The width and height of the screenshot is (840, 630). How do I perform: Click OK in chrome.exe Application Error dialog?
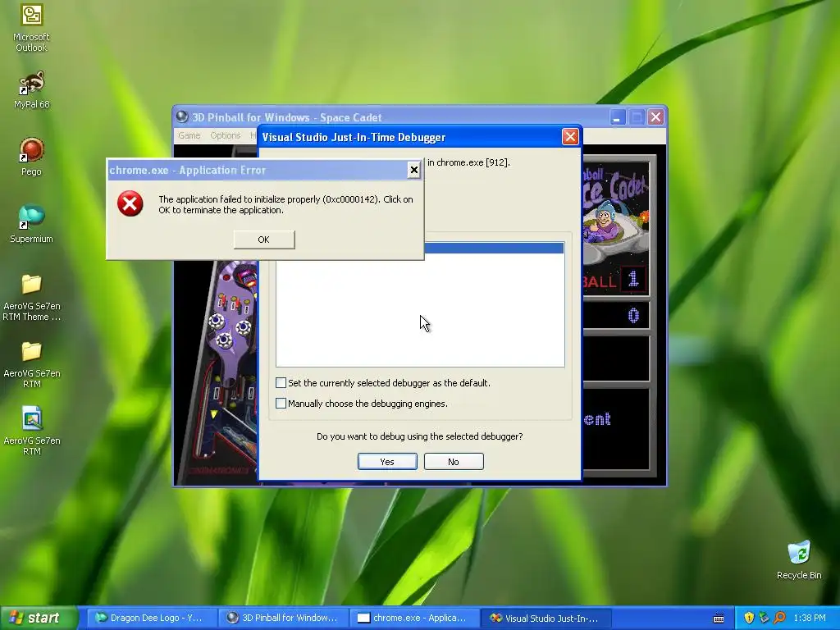click(x=264, y=240)
